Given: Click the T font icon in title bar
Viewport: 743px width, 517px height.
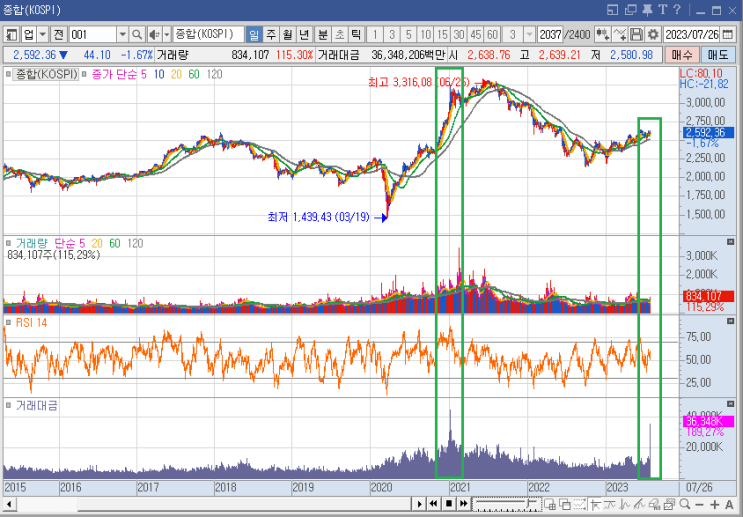Looking at the screenshot, I should [x=662, y=9].
